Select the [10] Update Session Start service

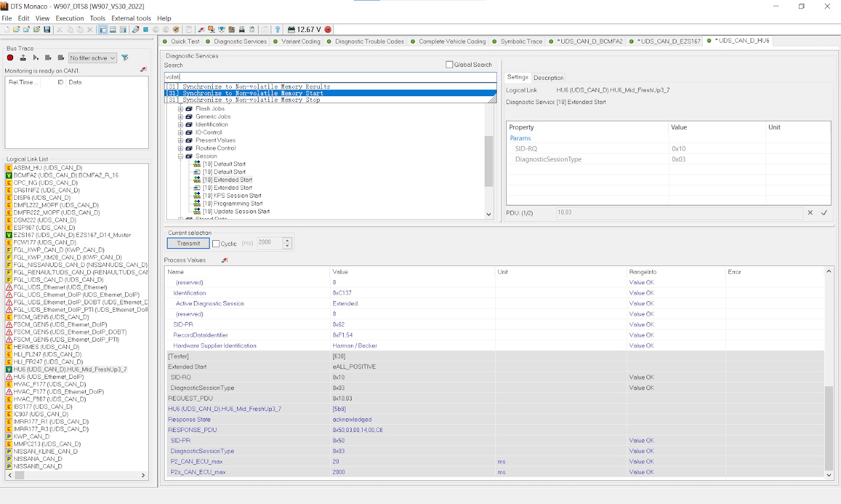pyautogui.click(x=236, y=211)
